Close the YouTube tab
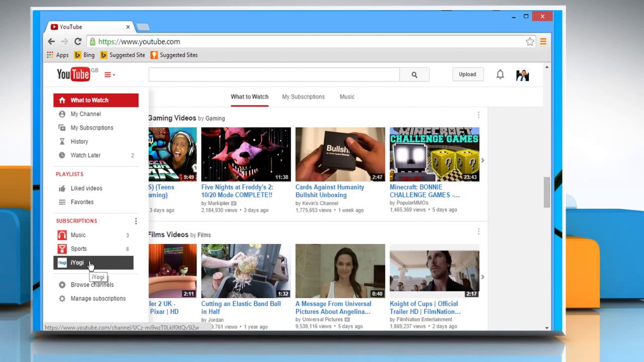Screen dimensions: 644x362 coord(128,27)
